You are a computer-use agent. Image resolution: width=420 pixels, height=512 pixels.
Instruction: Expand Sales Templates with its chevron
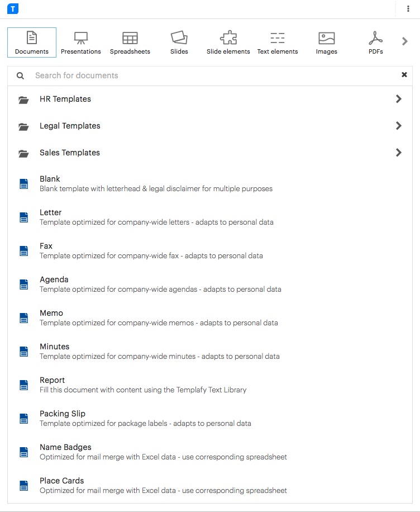coord(398,153)
